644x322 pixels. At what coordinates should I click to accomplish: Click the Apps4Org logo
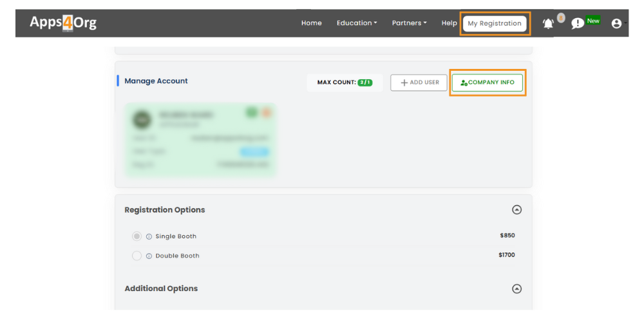pos(63,23)
